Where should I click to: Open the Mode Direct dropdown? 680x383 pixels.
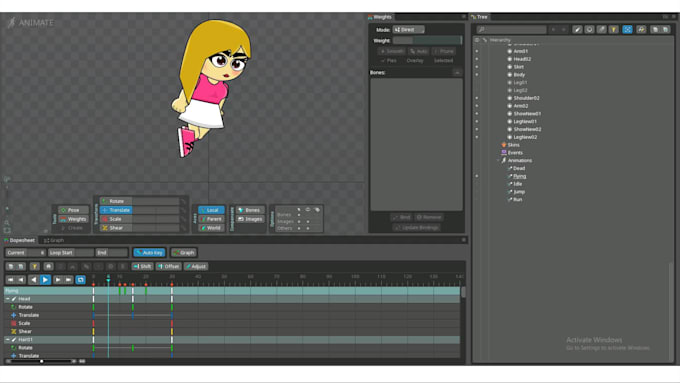pos(409,29)
